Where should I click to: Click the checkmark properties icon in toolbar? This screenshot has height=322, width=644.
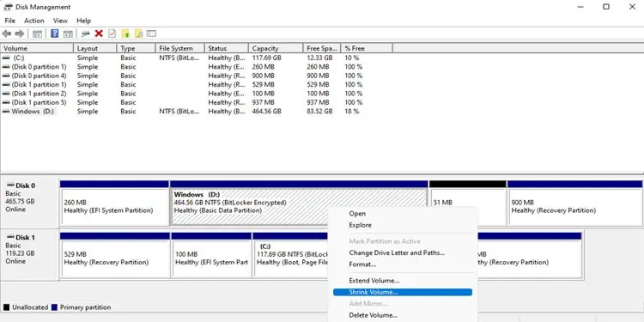coord(112,33)
